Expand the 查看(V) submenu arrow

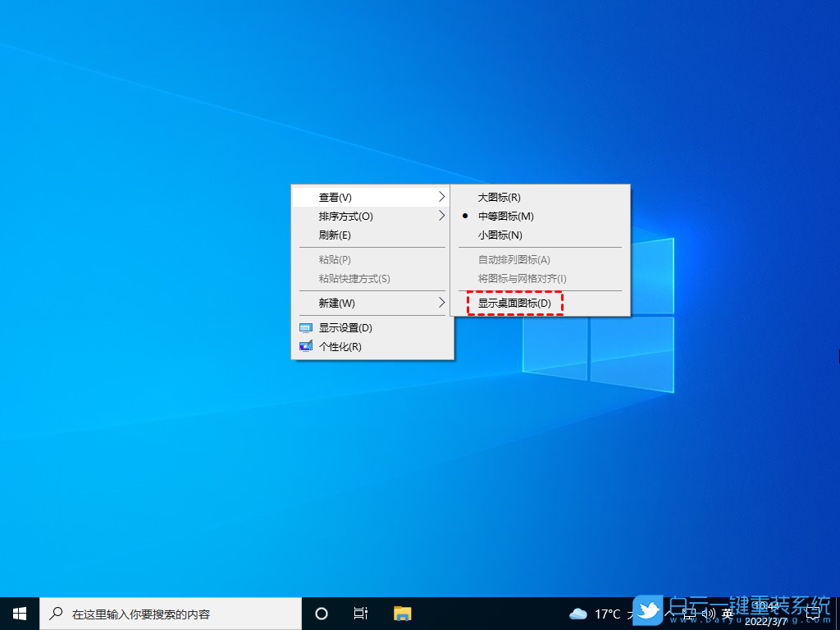(441, 197)
